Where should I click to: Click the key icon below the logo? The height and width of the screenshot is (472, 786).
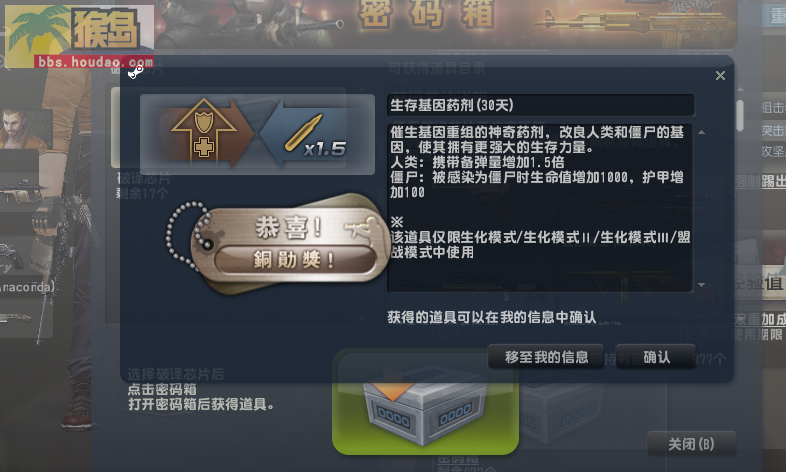(x=135, y=73)
